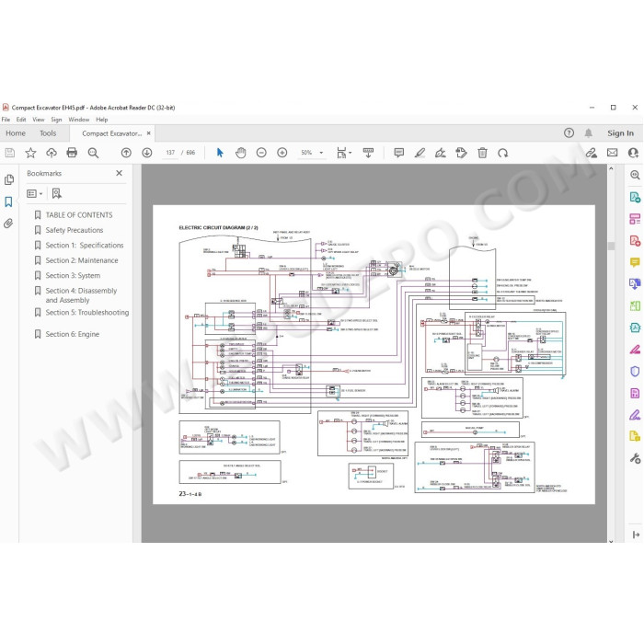
Task: Toggle the Bookmarks panel sidebar icon
Action: tap(8, 201)
